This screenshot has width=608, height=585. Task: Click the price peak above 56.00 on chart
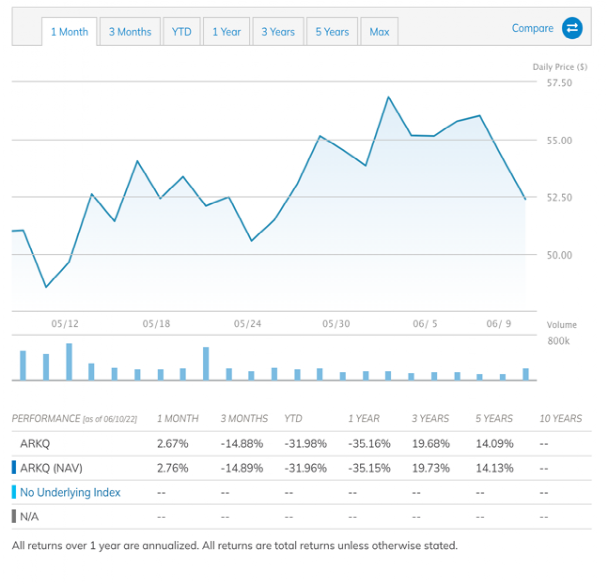(388, 98)
